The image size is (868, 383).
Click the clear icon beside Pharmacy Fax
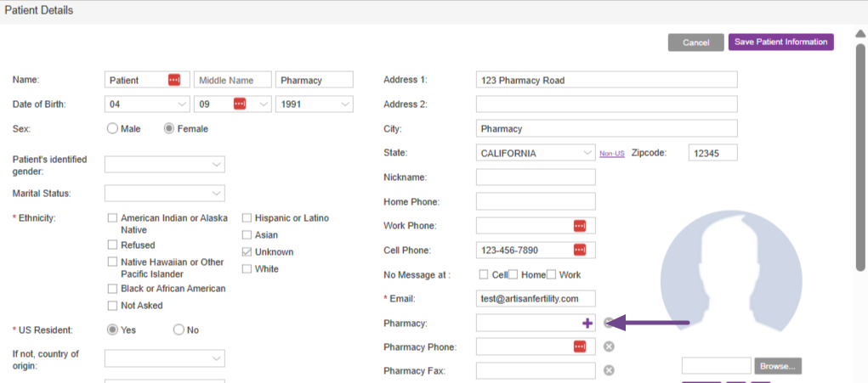(609, 370)
